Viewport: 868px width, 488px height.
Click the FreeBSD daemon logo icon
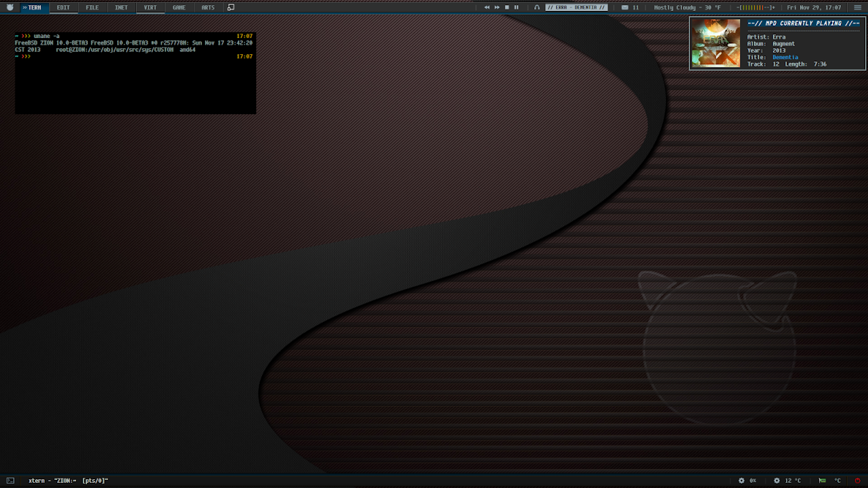pos(10,7)
